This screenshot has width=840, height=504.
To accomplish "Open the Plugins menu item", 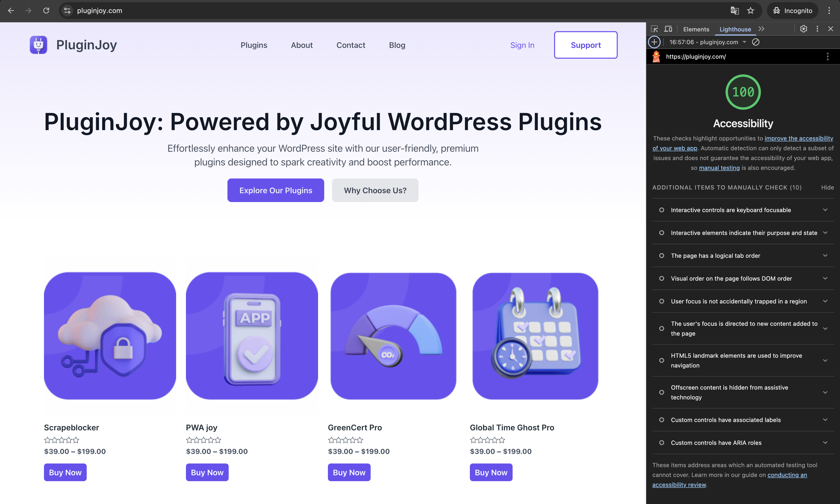I will [x=253, y=45].
